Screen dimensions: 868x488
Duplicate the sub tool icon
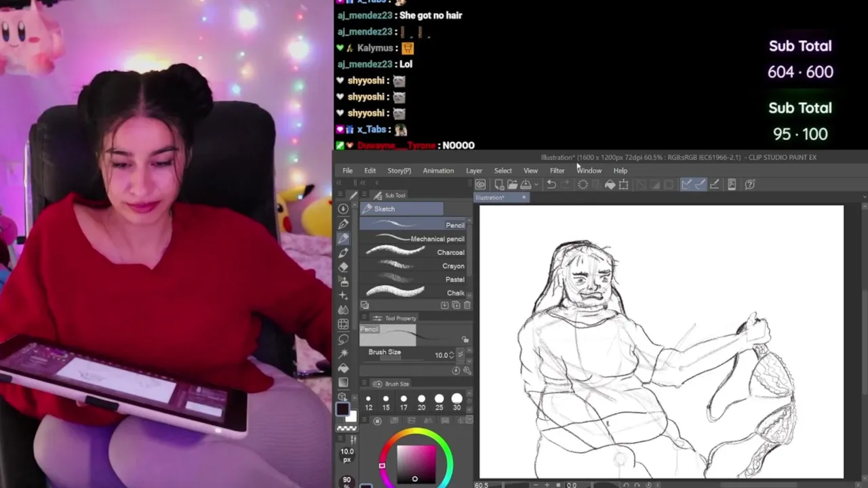point(456,305)
